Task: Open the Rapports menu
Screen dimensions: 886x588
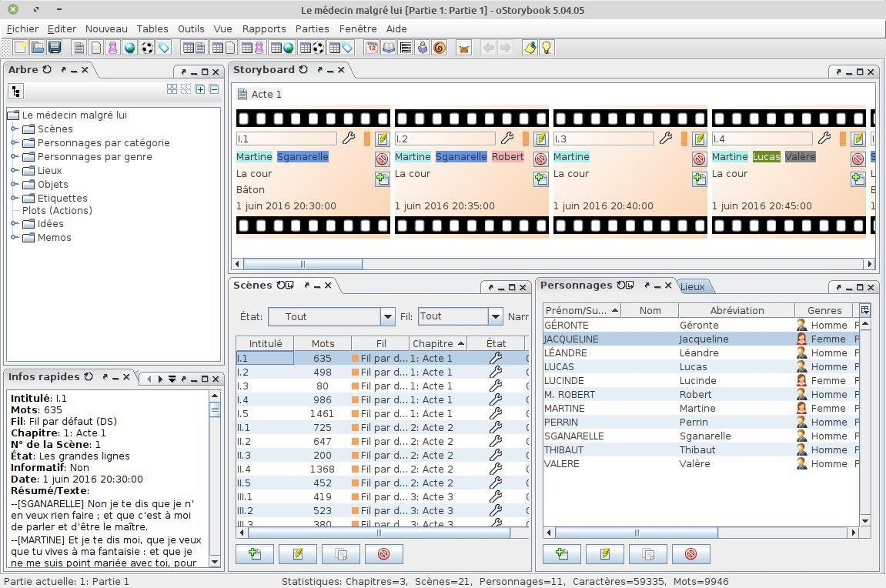Action: pos(263,28)
